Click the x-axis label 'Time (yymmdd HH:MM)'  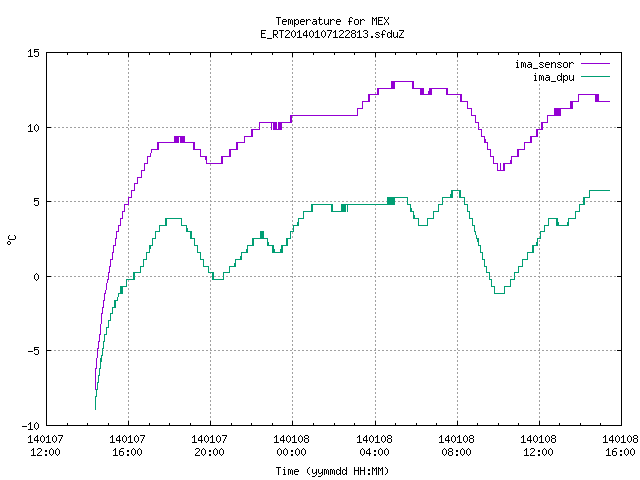pyautogui.click(x=332, y=471)
